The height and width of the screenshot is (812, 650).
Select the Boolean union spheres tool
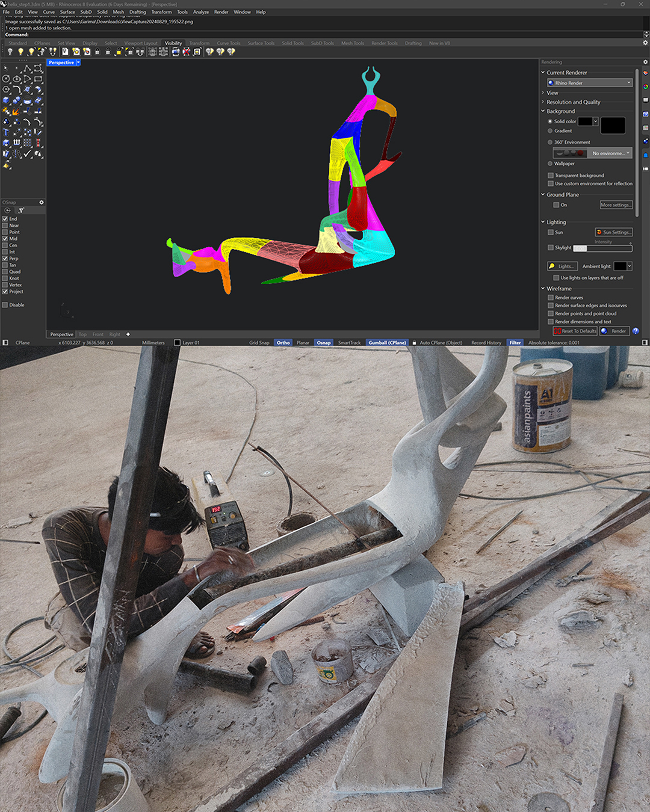click(17, 100)
